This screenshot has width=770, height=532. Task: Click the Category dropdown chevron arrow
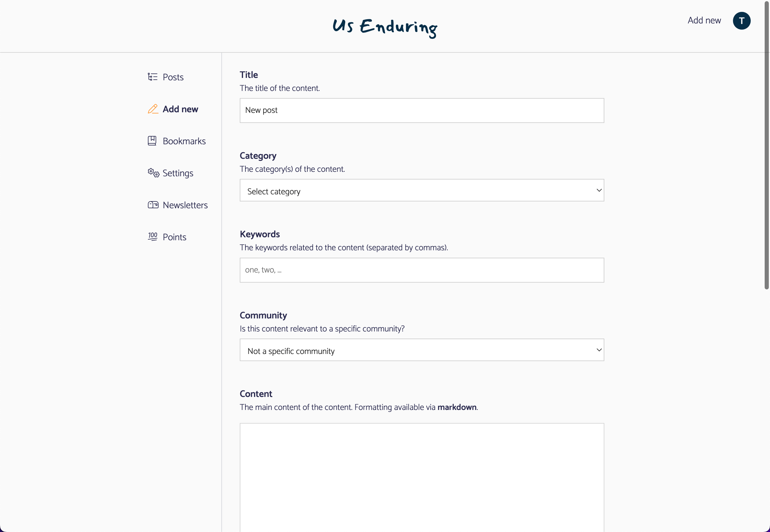click(599, 190)
